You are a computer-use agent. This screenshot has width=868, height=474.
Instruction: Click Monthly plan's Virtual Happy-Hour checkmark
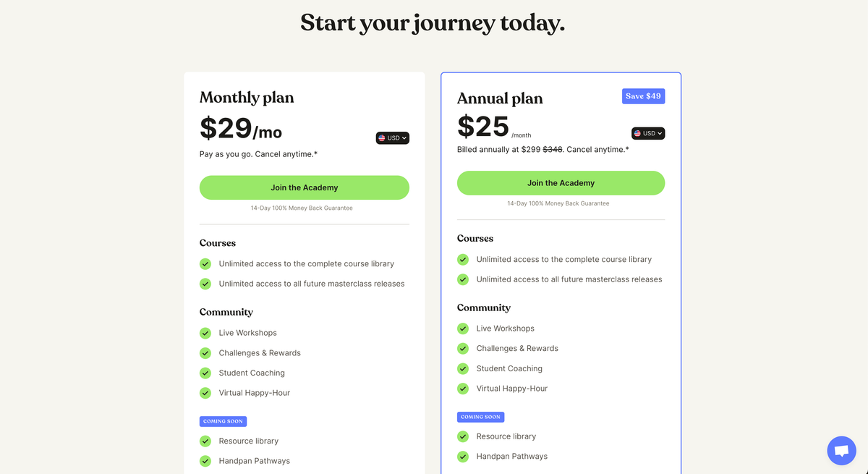(205, 393)
